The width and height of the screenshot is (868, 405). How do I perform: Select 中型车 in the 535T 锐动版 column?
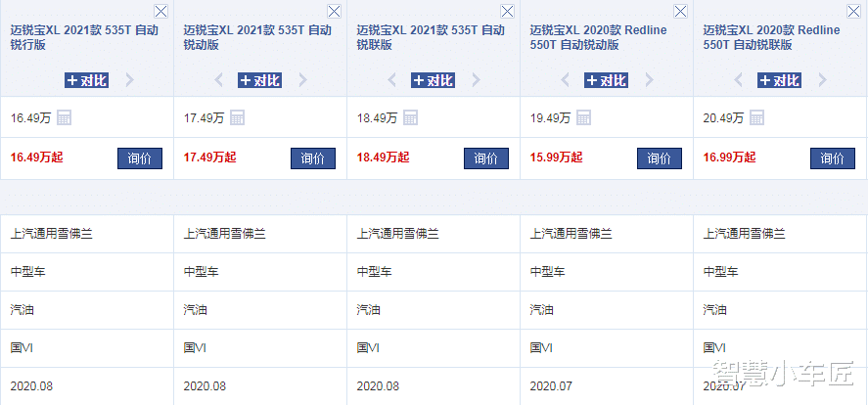click(x=201, y=272)
